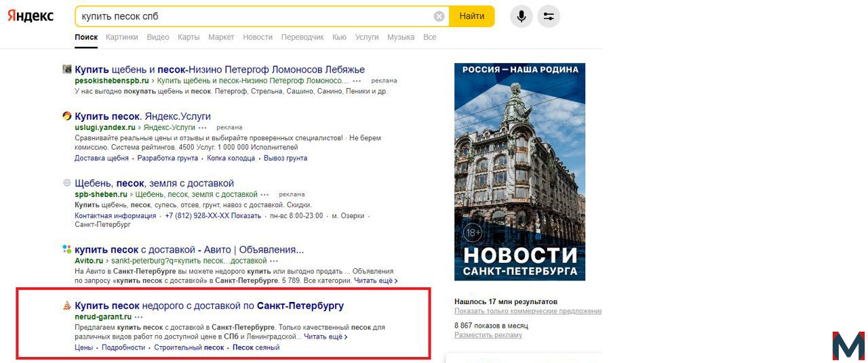
Task: Open search settings sliders icon
Action: [549, 16]
